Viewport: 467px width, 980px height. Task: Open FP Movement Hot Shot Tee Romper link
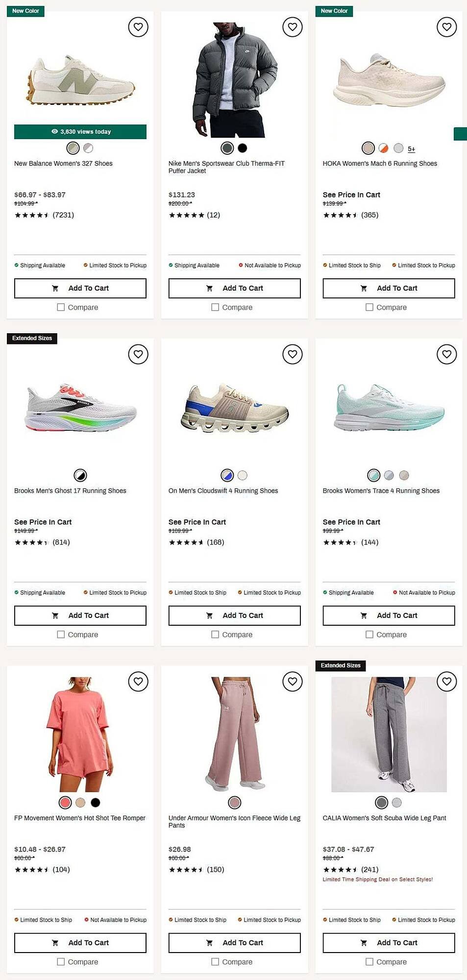point(80,818)
